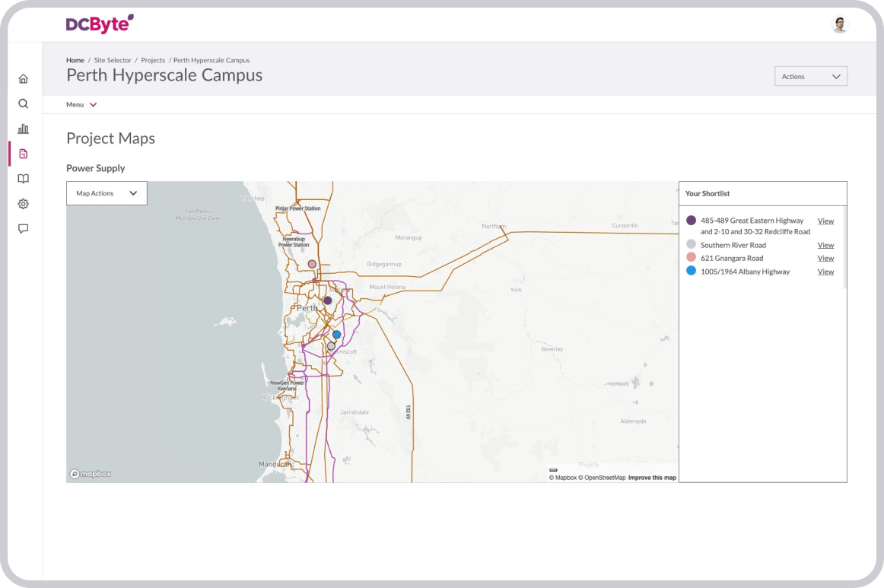Image resolution: width=884 pixels, height=588 pixels.
Task: Navigate to Site Selector breadcrumb
Action: point(113,60)
